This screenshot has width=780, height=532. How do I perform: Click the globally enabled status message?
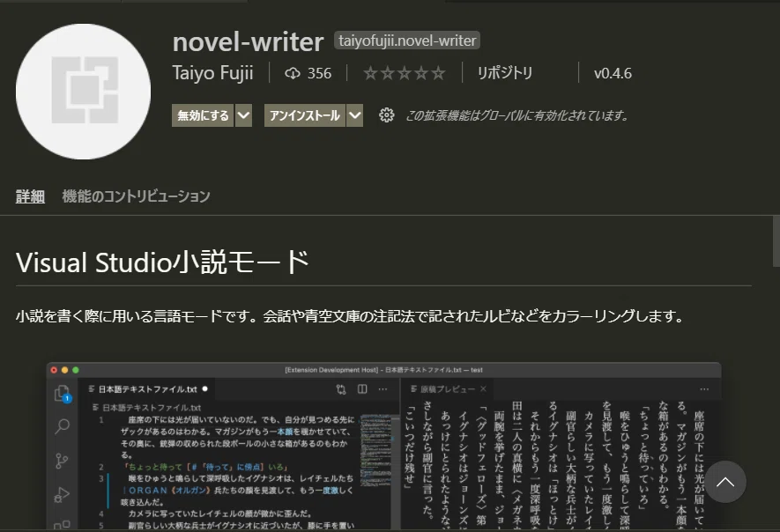(x=516, y=115)
